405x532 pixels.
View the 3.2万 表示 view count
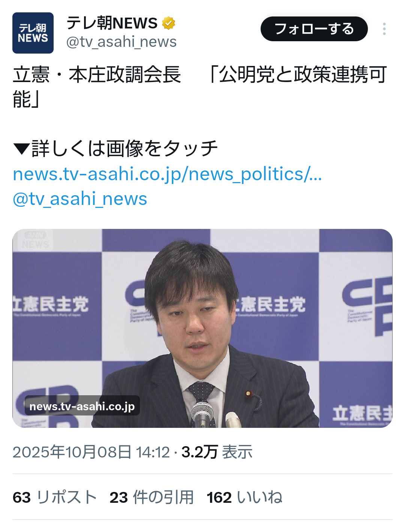[217, 452]
